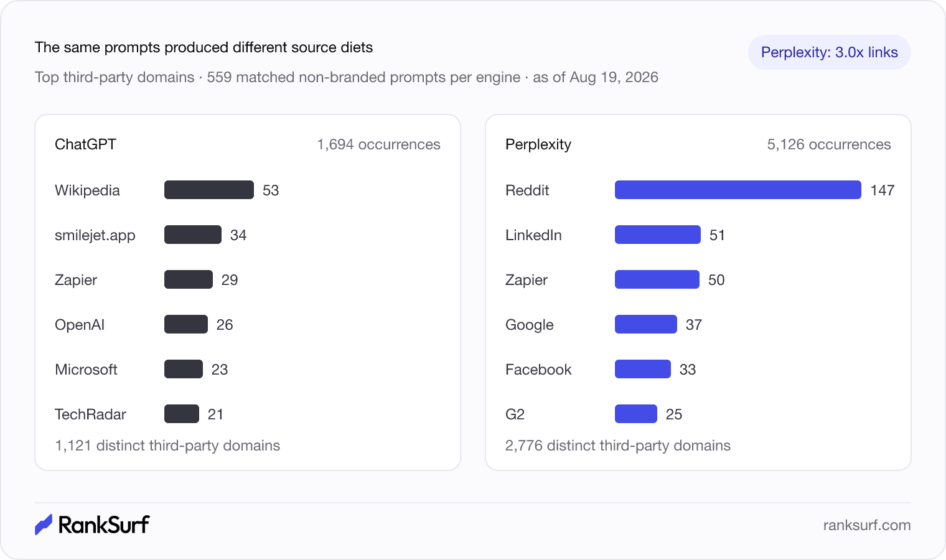
Task: Click the Wikipedia bar in ChatGPT panel
Action: [x=209, y=190]
